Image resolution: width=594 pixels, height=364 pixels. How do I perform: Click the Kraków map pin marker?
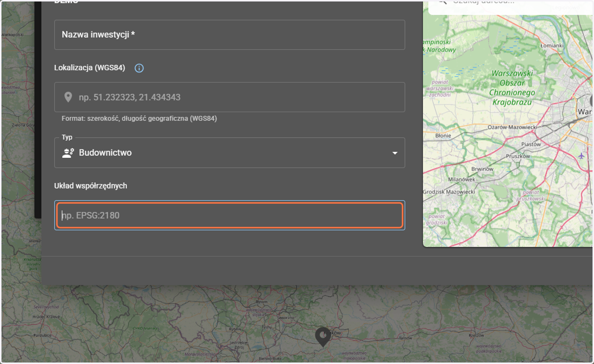point(323,336)
